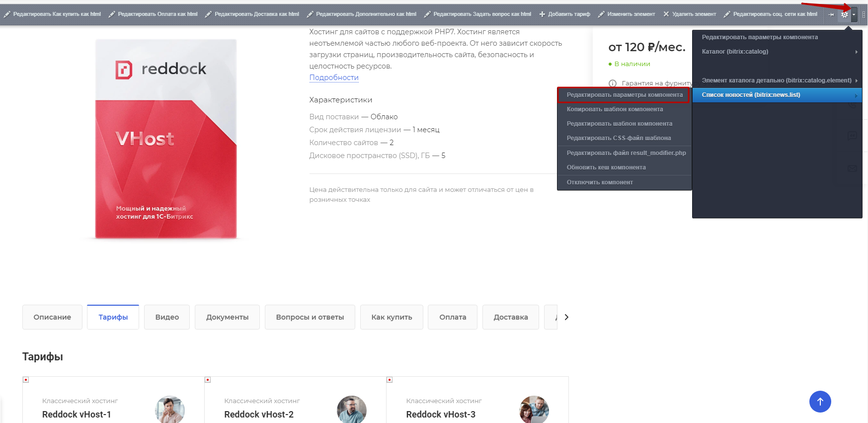This screenshot has height=423, width=868.
Task: Switch to the 'Видео' tab
Action: coord(167,317)
